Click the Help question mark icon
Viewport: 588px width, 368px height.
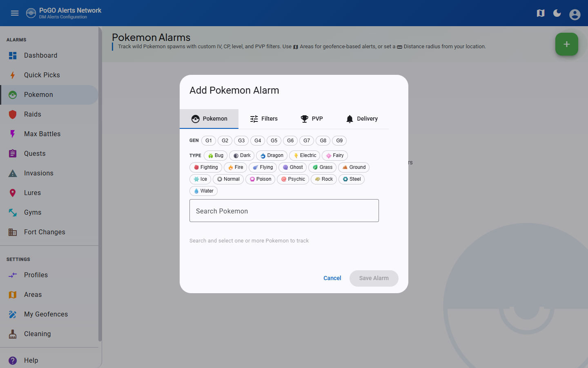click(x=13, y=361)
